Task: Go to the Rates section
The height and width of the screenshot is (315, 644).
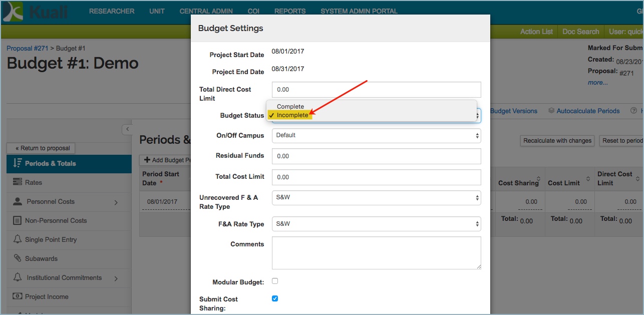Action: (x=69, y=182)
